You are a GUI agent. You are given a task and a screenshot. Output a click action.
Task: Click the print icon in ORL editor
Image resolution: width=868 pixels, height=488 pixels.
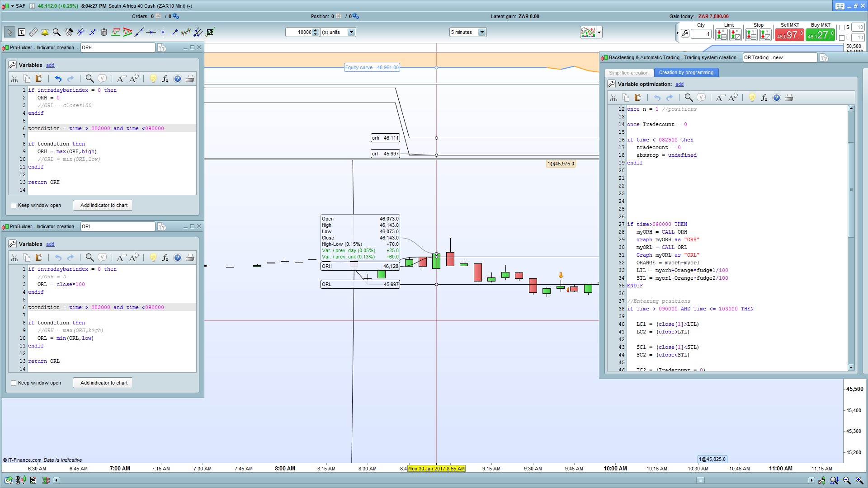[190, 258]
